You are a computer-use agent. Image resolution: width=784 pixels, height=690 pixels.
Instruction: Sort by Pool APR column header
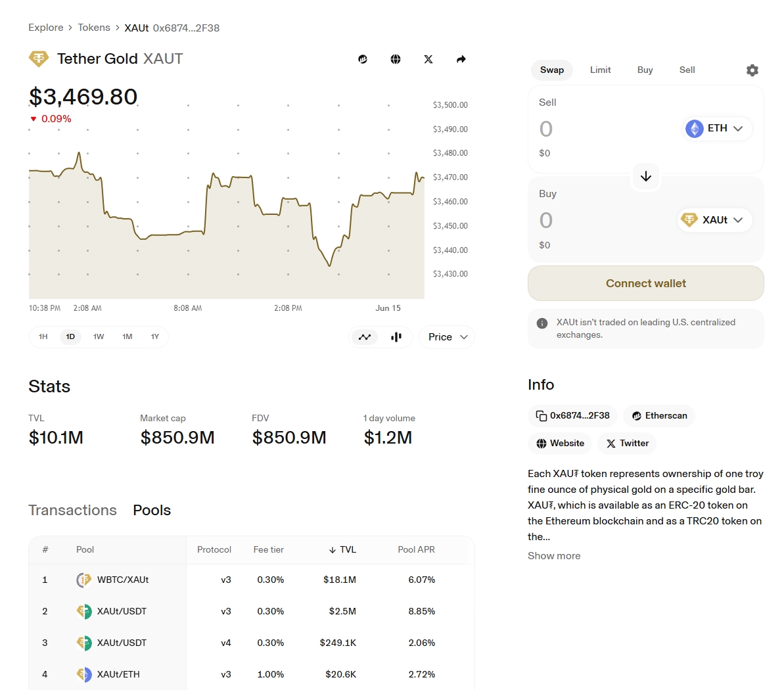416,550
